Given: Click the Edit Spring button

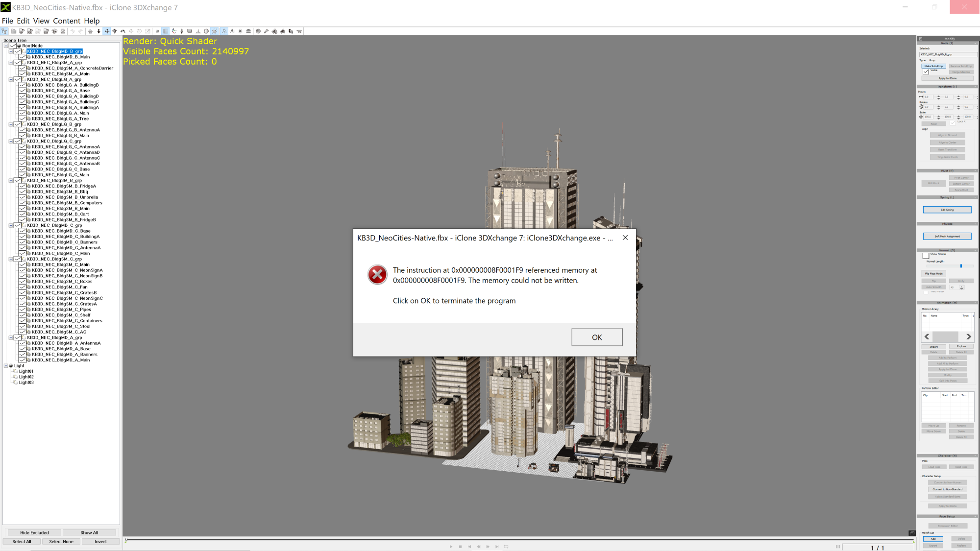Looking at the screenshot, I should coord(947,210).
